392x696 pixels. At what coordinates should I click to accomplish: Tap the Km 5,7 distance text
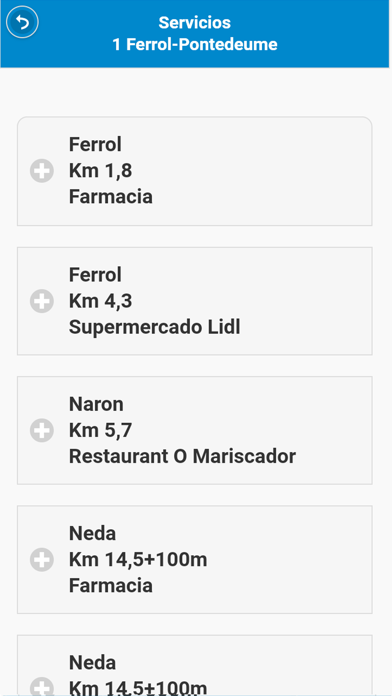tap(100, 430)
